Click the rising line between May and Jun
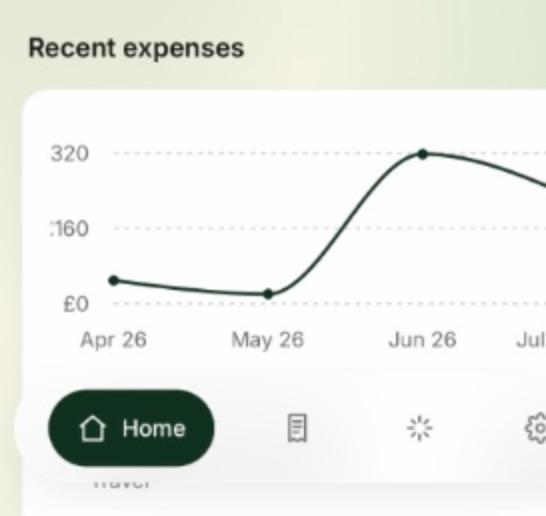 tap(343, 223)
